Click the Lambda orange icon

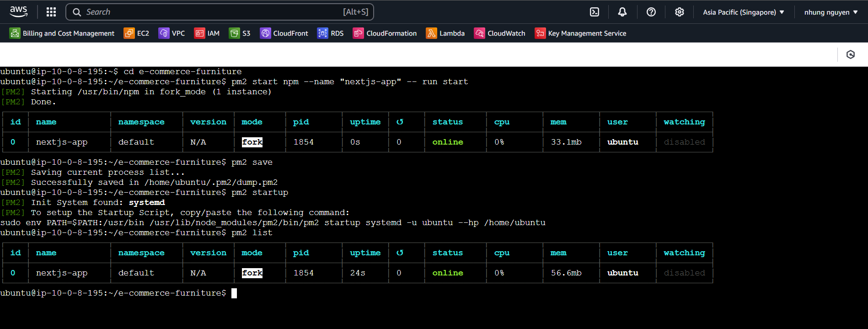(x=431, y=33)
